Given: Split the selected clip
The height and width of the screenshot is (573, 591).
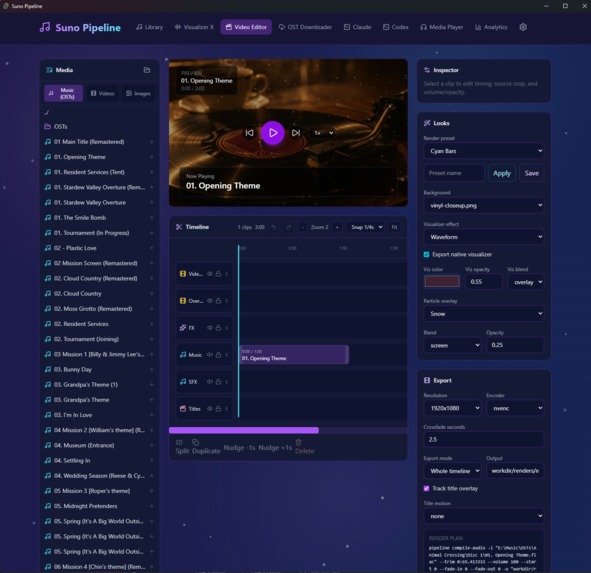Looking at the screenshot, I should 182,447.
